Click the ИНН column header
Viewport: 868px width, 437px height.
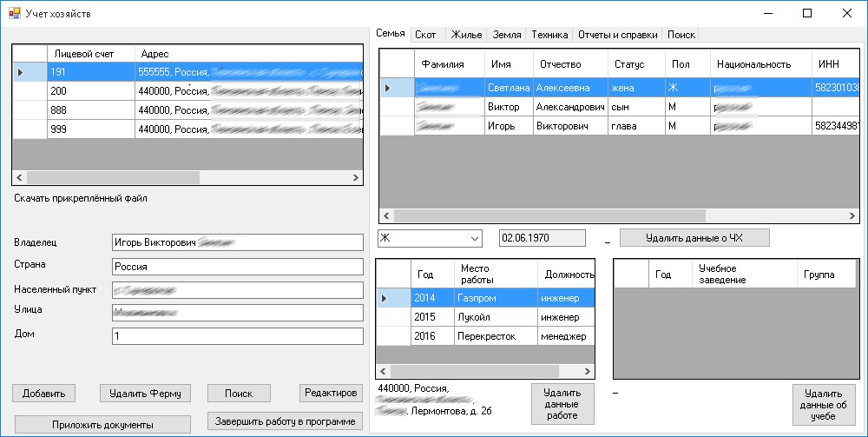836,64
